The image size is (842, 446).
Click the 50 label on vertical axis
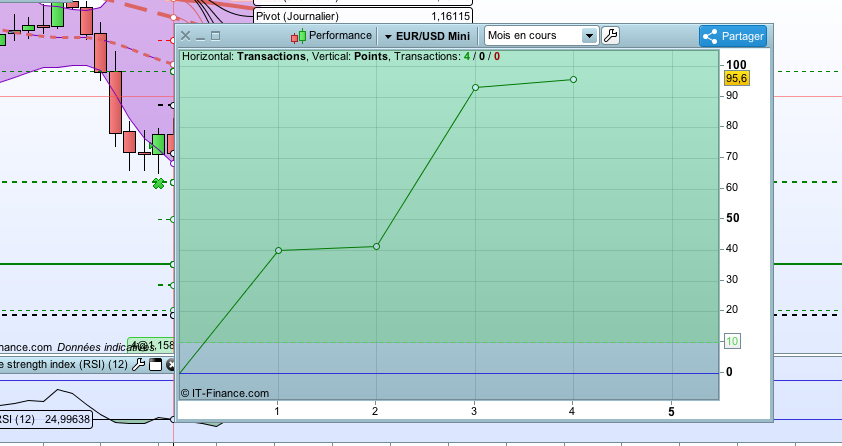(732, 218)
